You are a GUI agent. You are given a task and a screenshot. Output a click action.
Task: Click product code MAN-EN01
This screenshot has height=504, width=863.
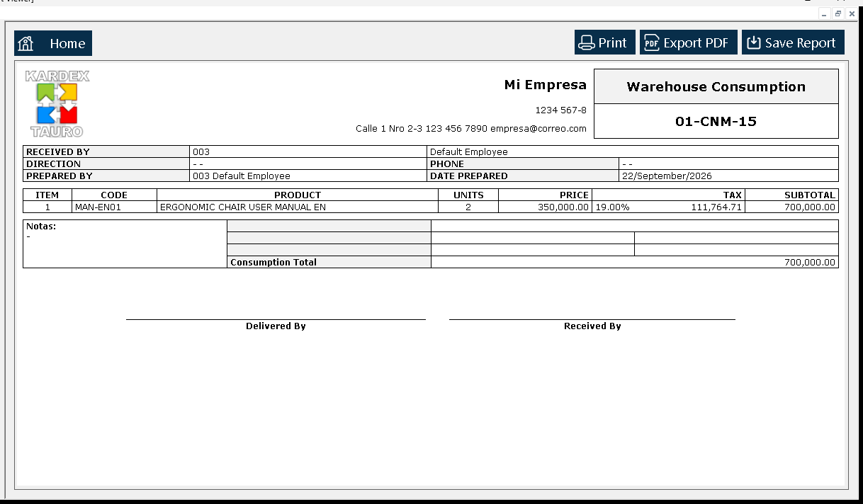coord(98,207)
